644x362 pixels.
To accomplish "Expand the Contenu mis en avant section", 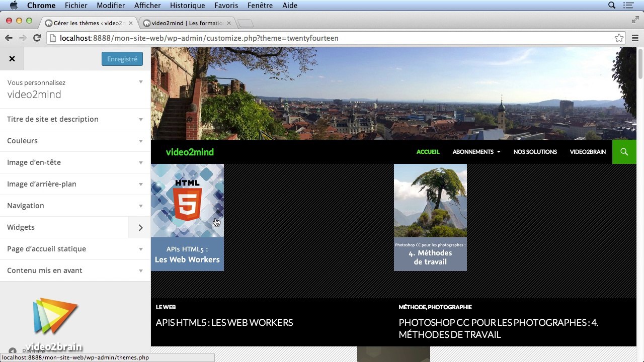I will pyautogui.click(x=75, y=270).
